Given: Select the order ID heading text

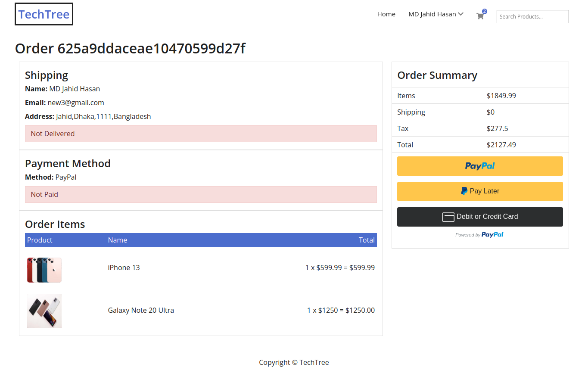Looking at the screenshot, I should [130, 48].
